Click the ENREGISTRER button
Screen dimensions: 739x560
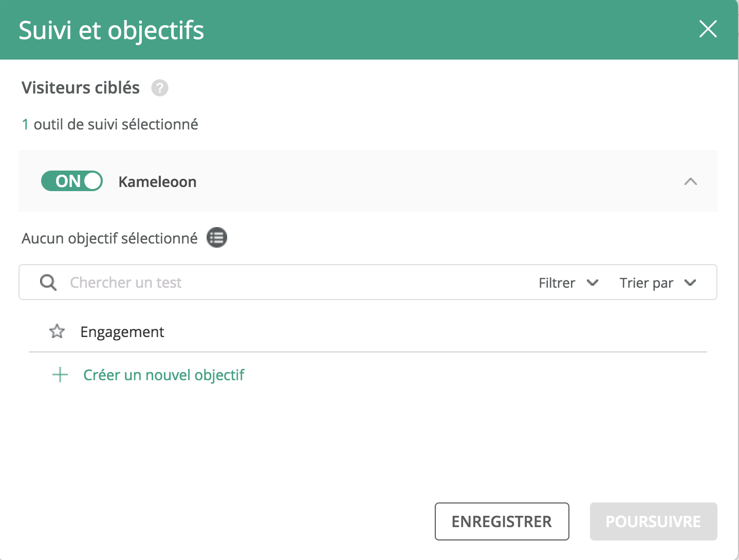(x=502, y=521)
